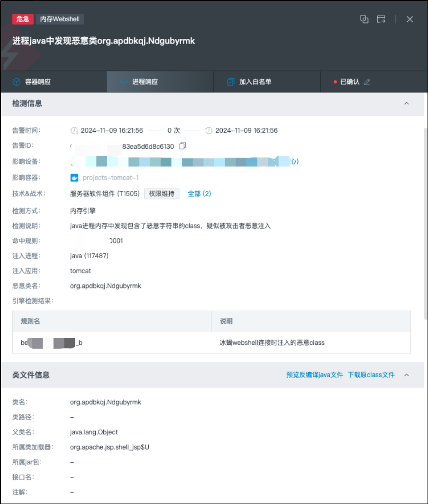Click the last alert time clock icon

coord(209,131)
